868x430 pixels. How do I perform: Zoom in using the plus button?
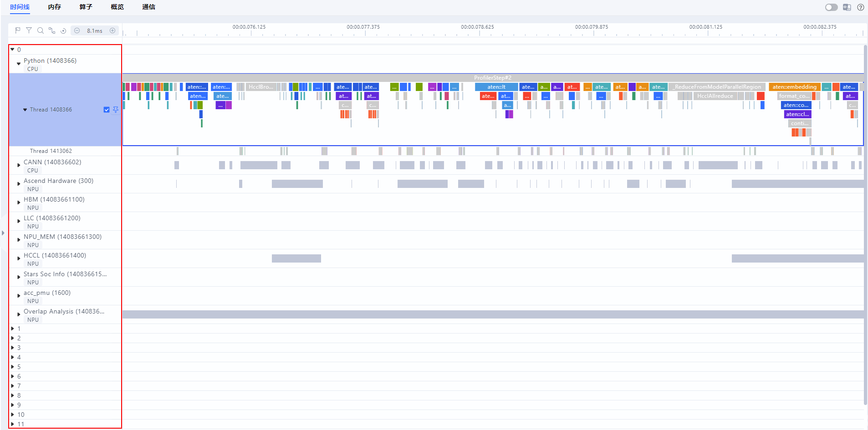point(112,30)
